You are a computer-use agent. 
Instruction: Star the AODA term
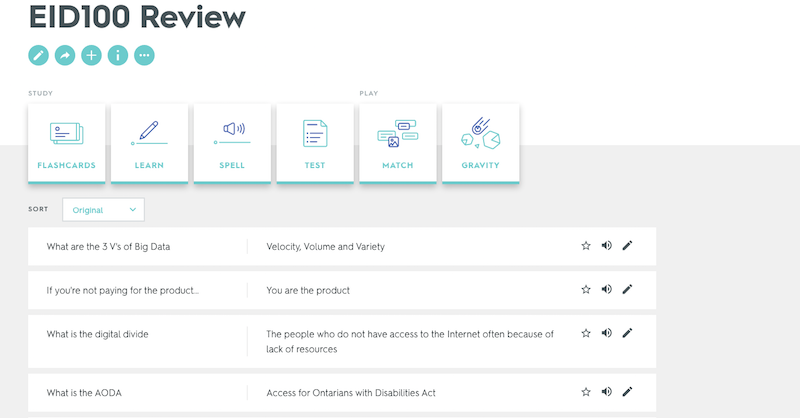(x=586, y=392)
